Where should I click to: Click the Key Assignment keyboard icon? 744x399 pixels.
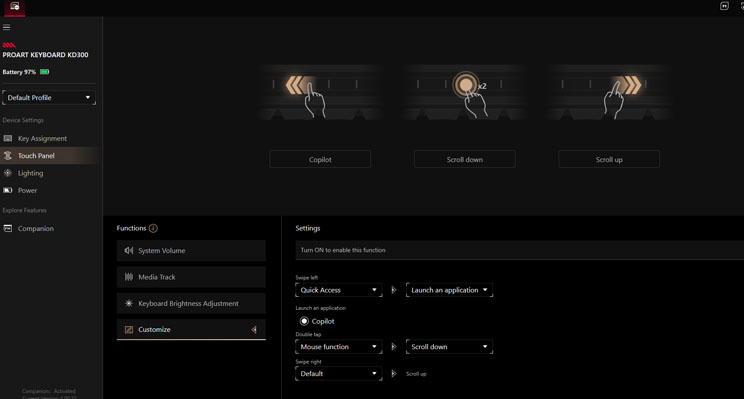8,139
